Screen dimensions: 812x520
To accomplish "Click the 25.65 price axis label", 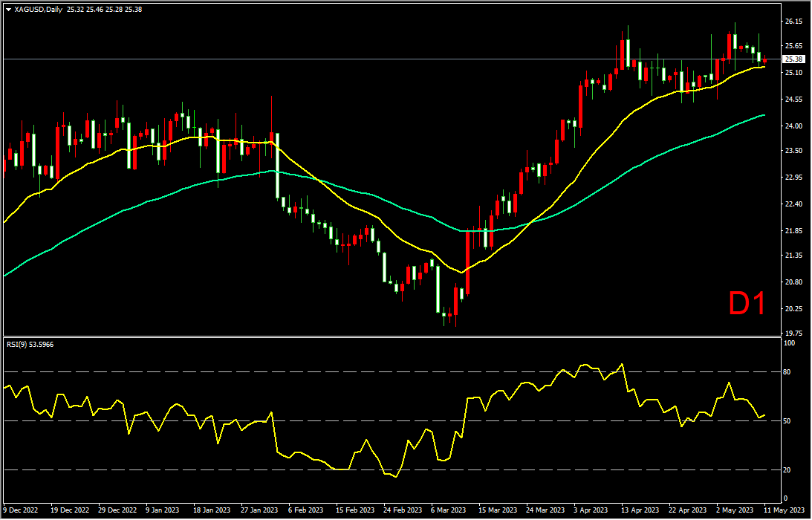I will pyautogui.click(x=794, y=46).
